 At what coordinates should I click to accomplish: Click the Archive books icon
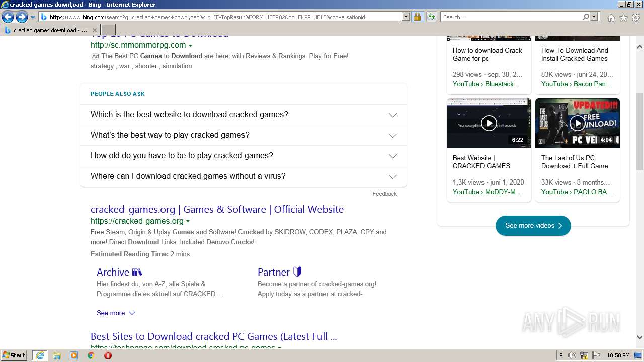click(x=137, y=272)
